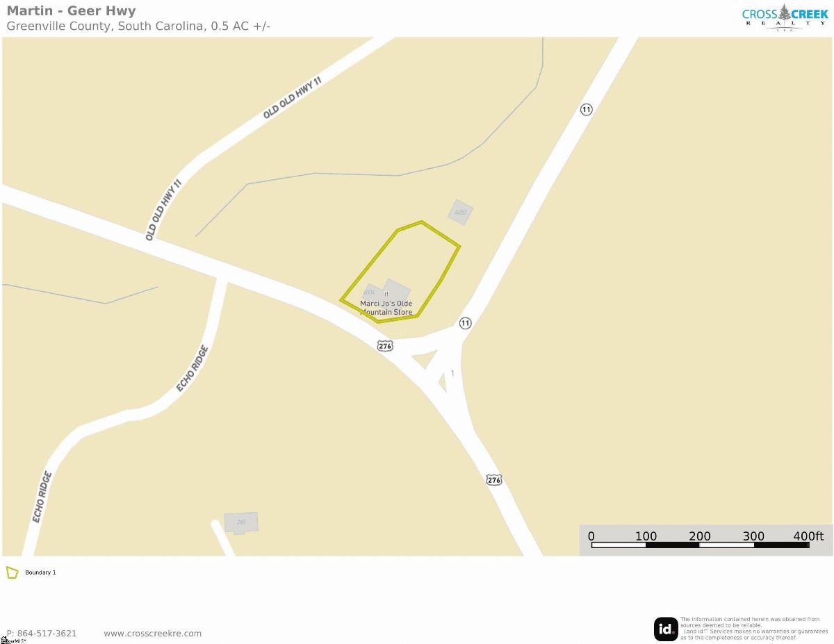
Task: Click the Martin - Geer Hwy title
Action: [71, 11]
